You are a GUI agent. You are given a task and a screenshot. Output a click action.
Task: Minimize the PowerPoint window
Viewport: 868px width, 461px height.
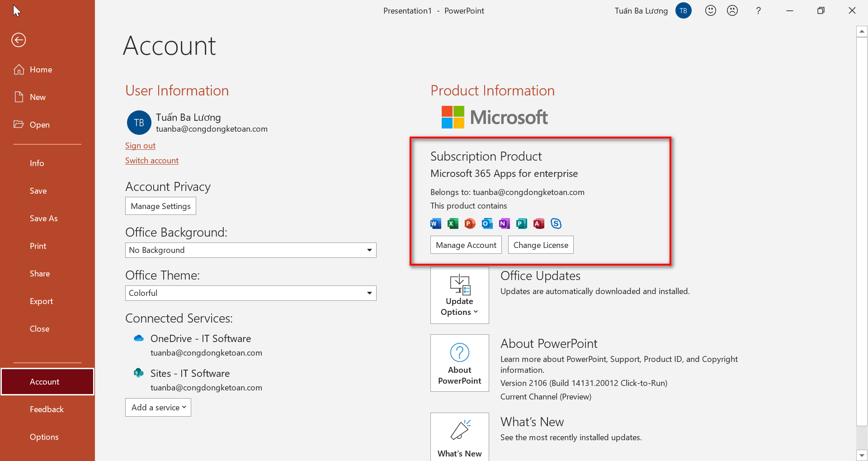click(790, 10)
